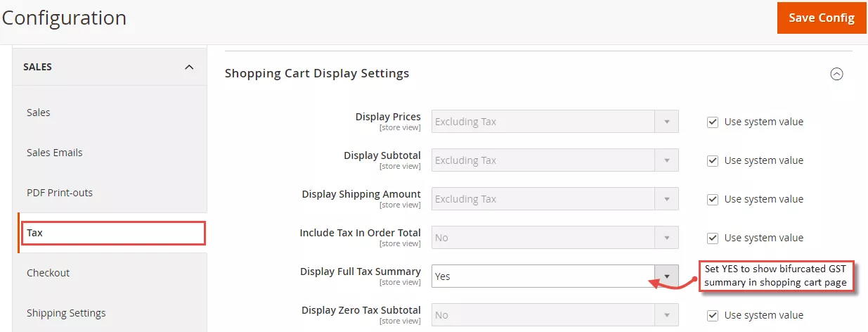The image size is (868, 332).
Task: Uncheck Use system value for Display Zero Tax Subtotal
Action: click(x=712, y=315)
